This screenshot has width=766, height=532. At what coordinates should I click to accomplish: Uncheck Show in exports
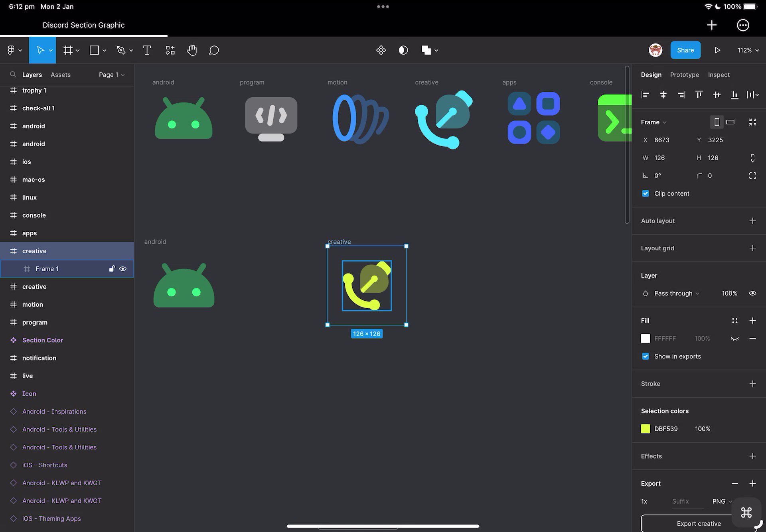tap(646, 357)
